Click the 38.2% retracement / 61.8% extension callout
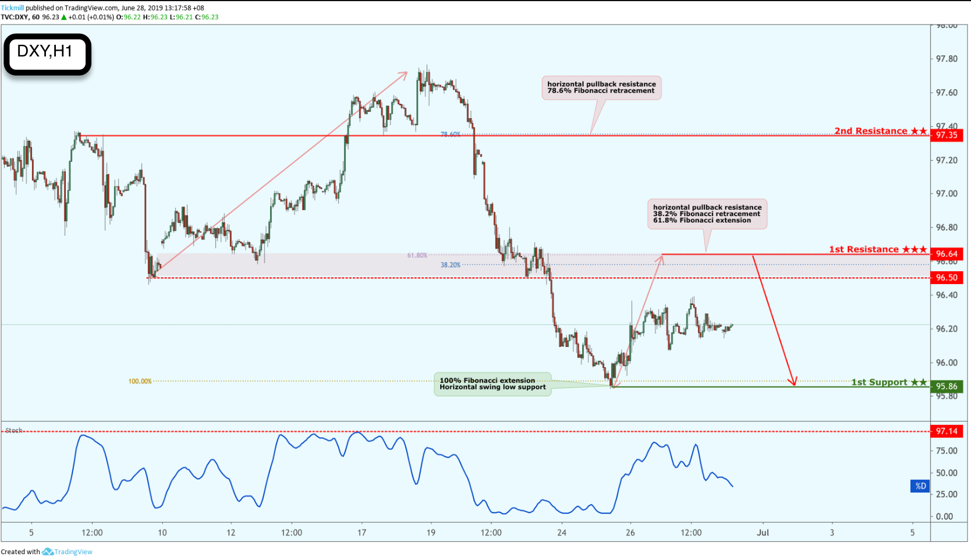Screen dimensions: 971x560 click(x=707, y=214)
